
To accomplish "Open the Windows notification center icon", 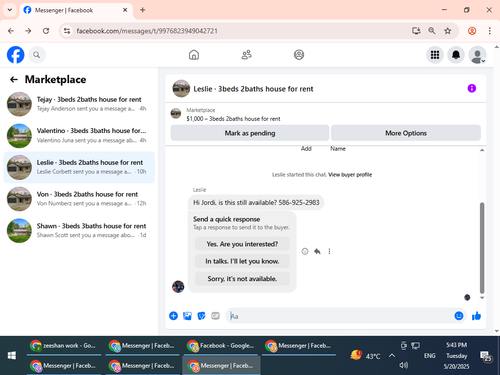I will pyautogui.click(x=486, y=356).
